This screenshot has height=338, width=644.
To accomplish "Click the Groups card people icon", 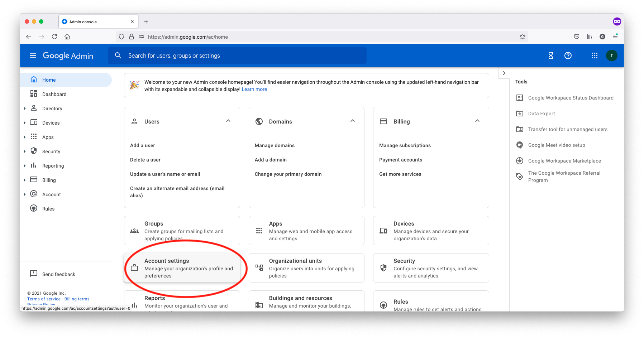I will (134, 231).
